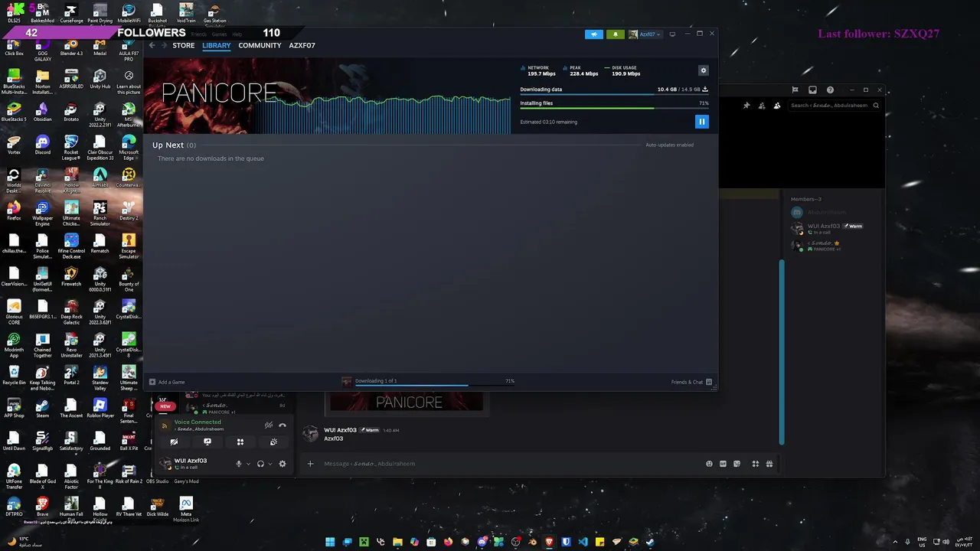Open Steam's Games menu
Image resolution: width=980 pixels, height=551 pixels.
pos(220,34)
